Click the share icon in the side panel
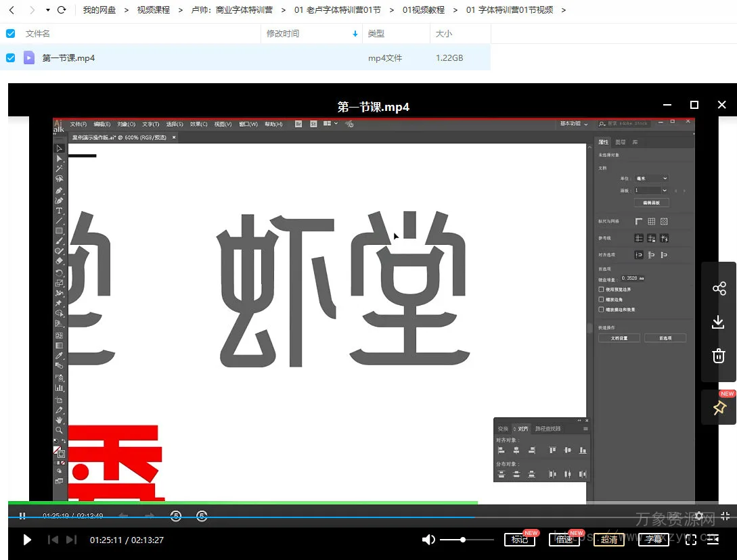Image resolution: width=737 pixels, height=560 pixels. pyautogui.click(x=719, y=289)
